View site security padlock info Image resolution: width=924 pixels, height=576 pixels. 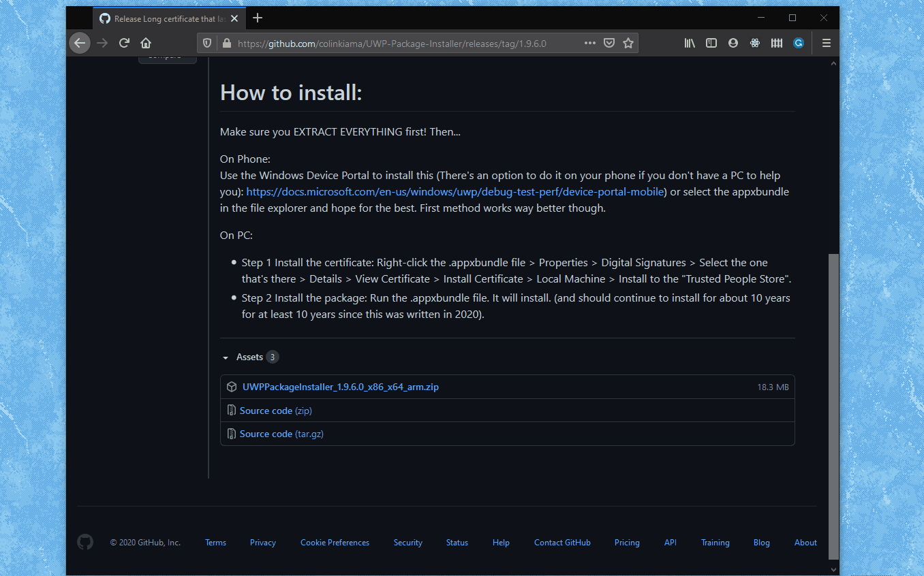[x=226, y=43]
